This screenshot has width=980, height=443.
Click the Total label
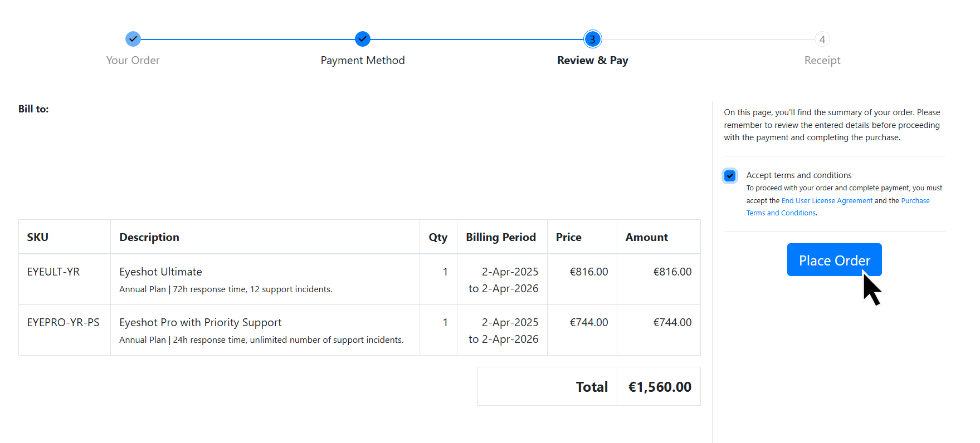click(x=592, y=387)
